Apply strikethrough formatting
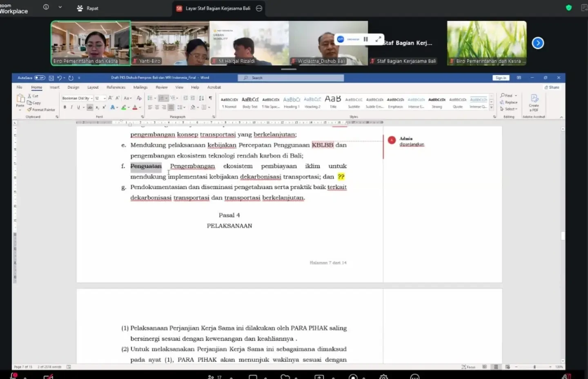Viewport: 588px width, 379px height. 90,107
